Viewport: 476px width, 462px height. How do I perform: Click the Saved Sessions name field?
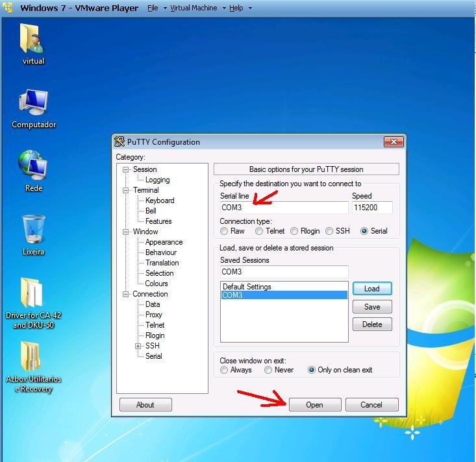tap(284, 272)
